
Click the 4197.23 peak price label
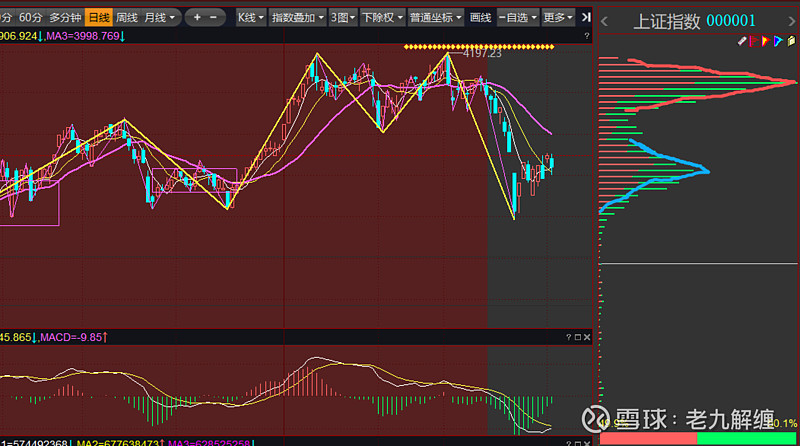pos(482,53)
